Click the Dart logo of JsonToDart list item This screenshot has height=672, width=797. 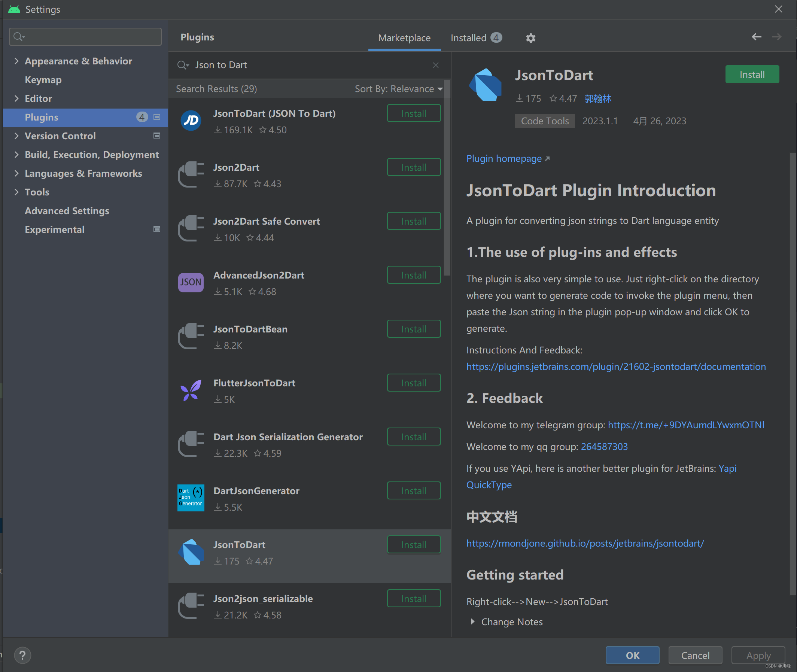pyautogui.click(x=191, y=552)
